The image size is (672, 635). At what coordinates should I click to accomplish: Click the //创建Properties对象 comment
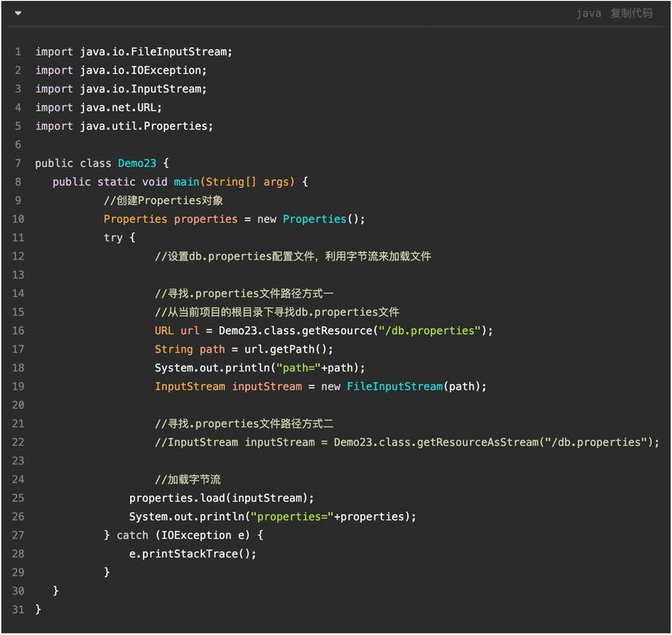pos(163,201)
